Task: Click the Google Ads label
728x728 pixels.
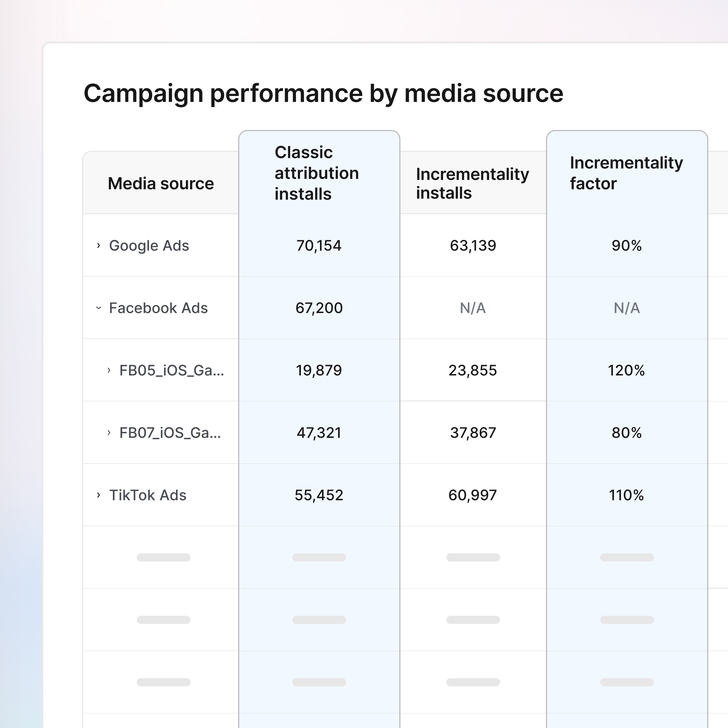Action: pyautogui.click(x=149, y=246)
